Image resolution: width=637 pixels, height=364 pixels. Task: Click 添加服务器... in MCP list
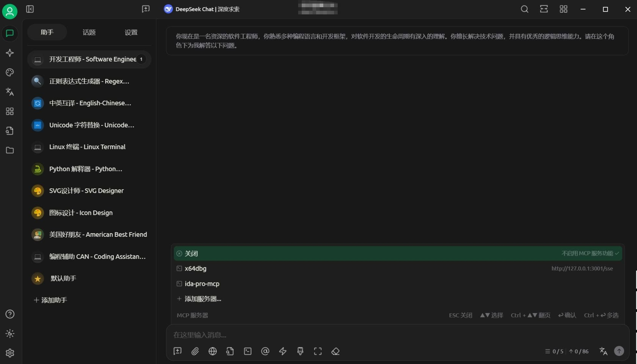pos(203,299)
